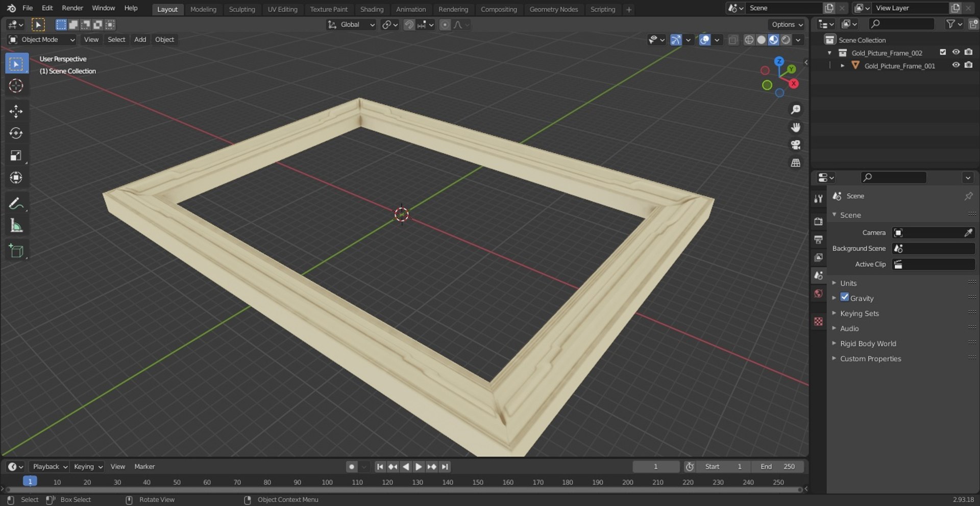The image size is (980, 506).
Task: Open the Tool properties tab icon
Action: (819, 199)
